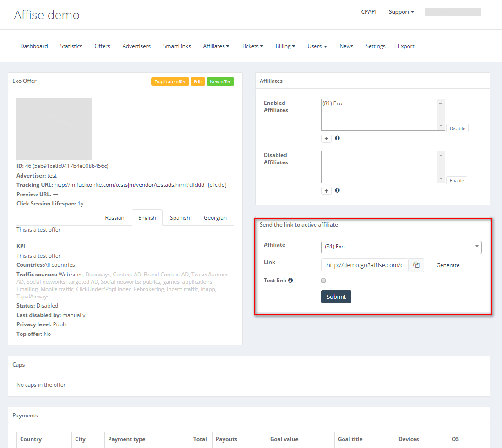Enable the Test link checkbox
This screenshot has width=502, height=448.
pyautogui.click(x=323, y=281)
